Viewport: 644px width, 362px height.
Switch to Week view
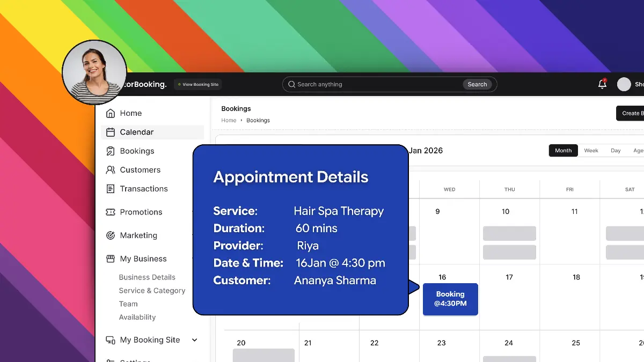click(591, 150)
